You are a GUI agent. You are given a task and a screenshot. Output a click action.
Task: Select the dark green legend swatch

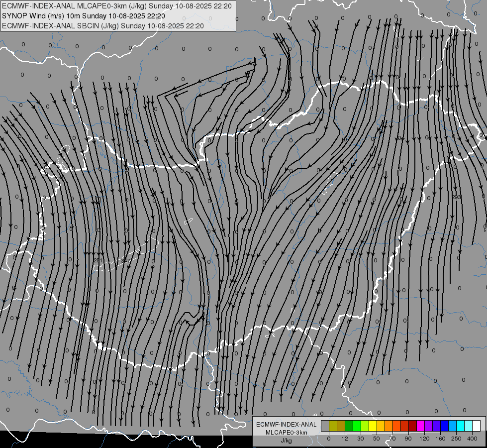(349, 426)
